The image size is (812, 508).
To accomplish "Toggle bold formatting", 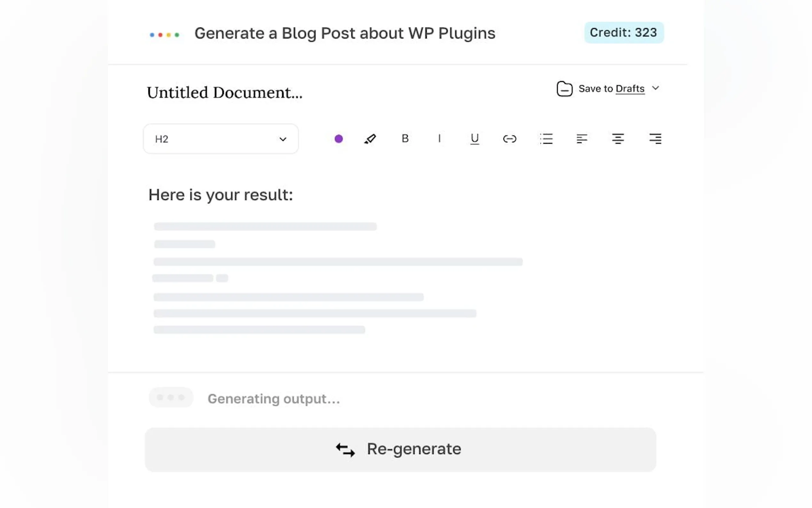I will pos(405,139).
